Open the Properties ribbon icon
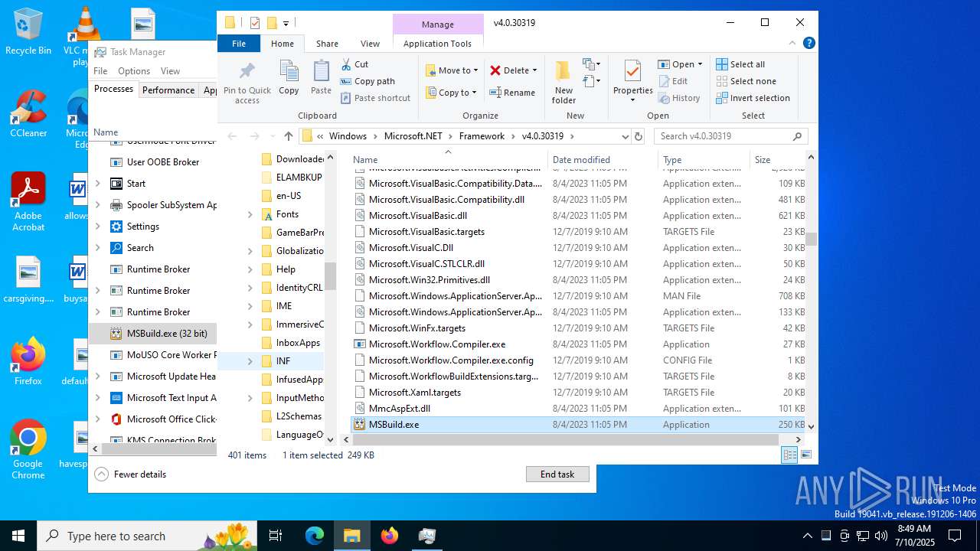This screenshot has height=551, width=980. click(x=632, y=81)
